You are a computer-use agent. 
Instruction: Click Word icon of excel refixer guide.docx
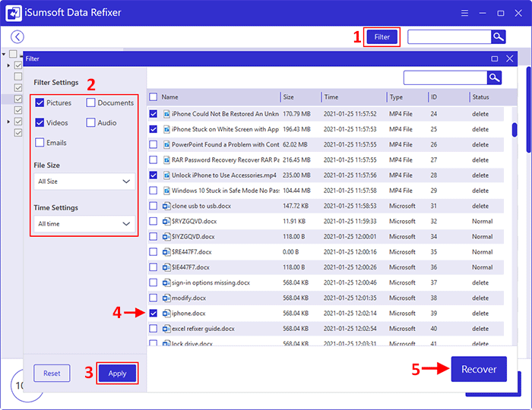(x=166, y=329)
